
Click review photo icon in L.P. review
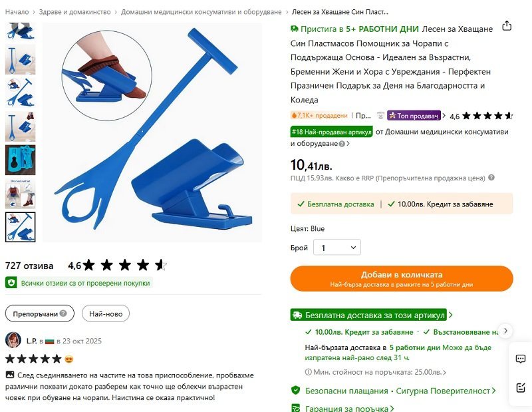tap(10, 375)
